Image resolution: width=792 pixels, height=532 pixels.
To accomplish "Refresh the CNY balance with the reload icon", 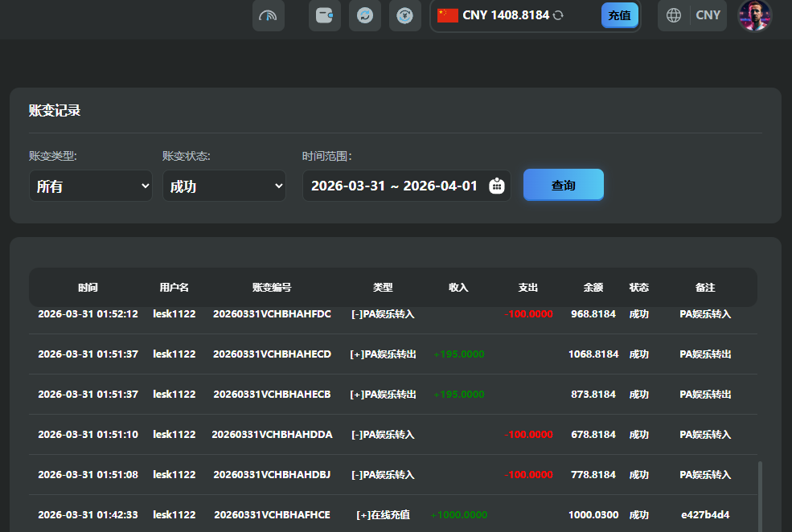I will tap(558, 15).
